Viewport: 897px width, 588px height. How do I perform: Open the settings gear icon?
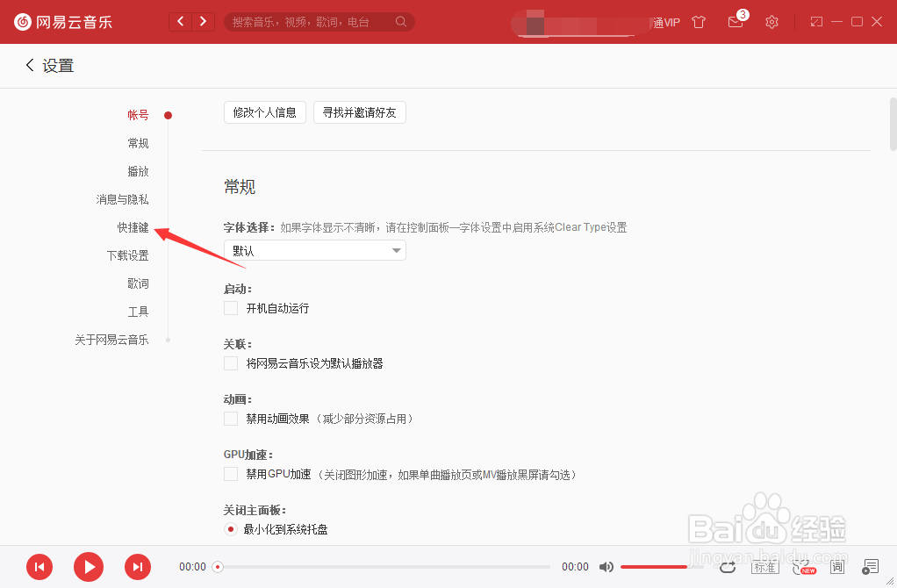tap(771, 22)
